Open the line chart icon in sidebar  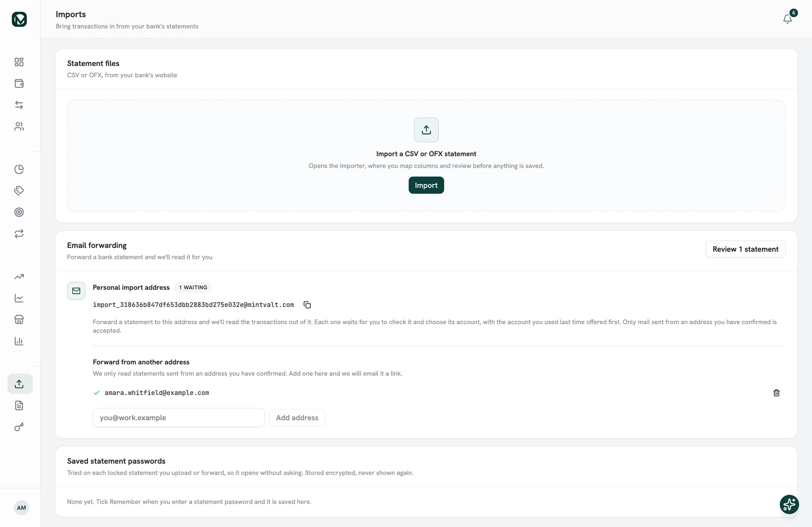click(19, 298)
